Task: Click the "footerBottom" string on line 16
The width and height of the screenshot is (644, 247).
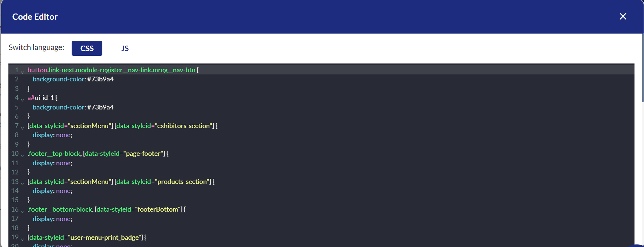Action: (158, 209)
